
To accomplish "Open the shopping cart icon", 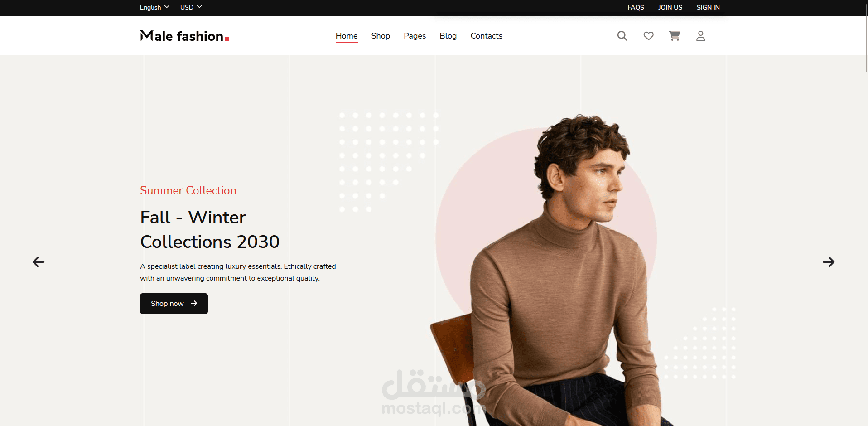I will pyautogui.click(x=675, y=36).
